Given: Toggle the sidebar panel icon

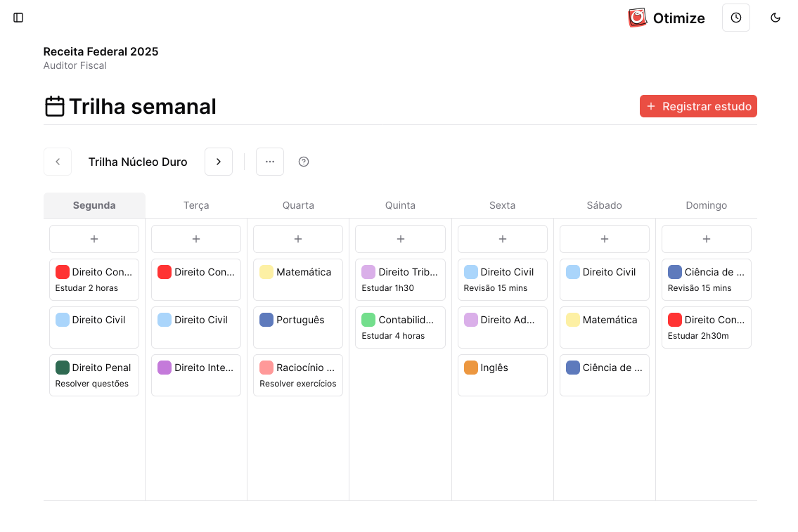Looking at the screenshot, I should [19, 18].
